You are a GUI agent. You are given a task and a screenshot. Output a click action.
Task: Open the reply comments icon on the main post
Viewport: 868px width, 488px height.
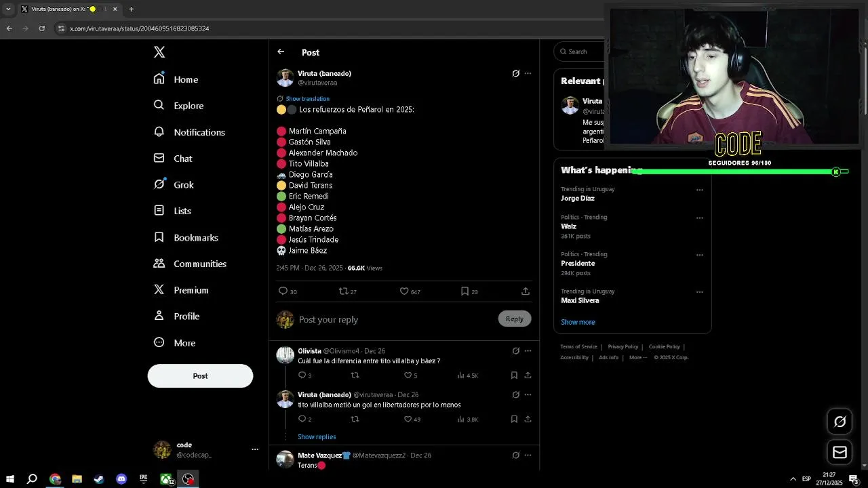click(283, 291)
